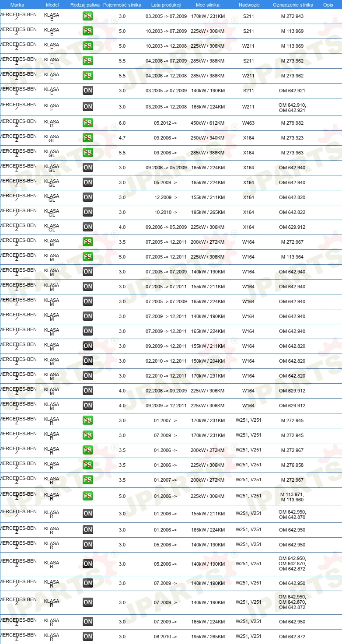Select the power value 195kW / 265KM in the X164 row

pos(208,212)
